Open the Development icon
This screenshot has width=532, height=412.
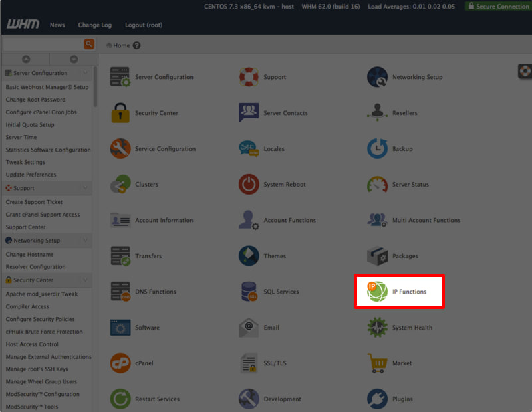point(249,399)
